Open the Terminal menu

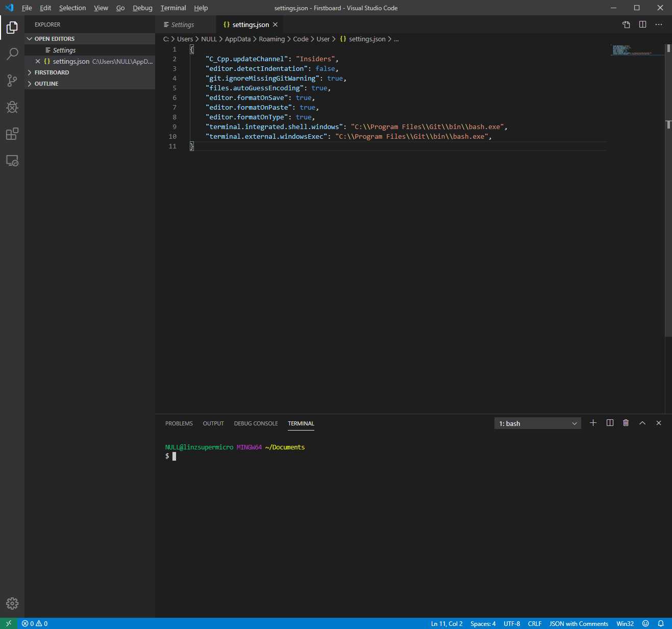tap(173, 8)
